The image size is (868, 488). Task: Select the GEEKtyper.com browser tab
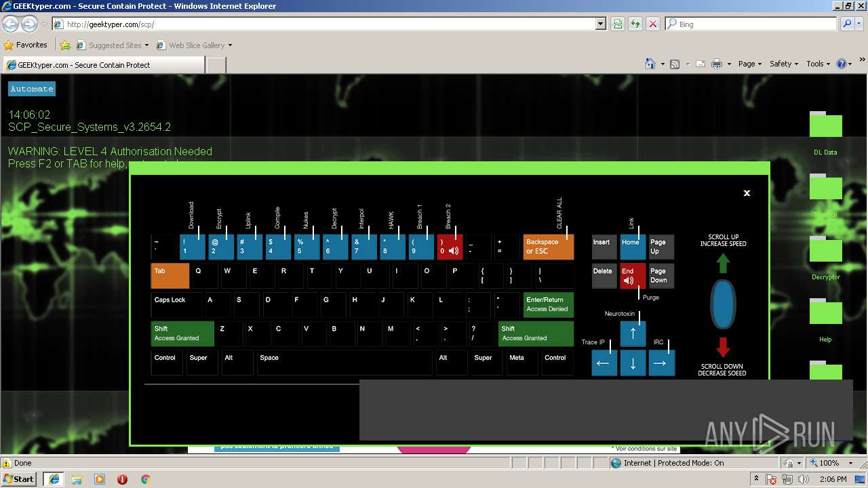[103, 65]
